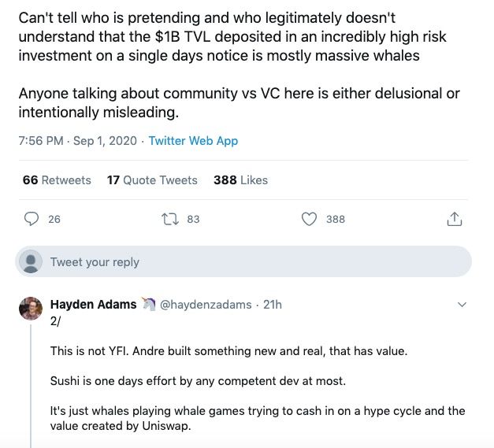The height and width of the screenshot is (448, 494).
Task: Click the 26 replies count
Action: pos(54,219)
